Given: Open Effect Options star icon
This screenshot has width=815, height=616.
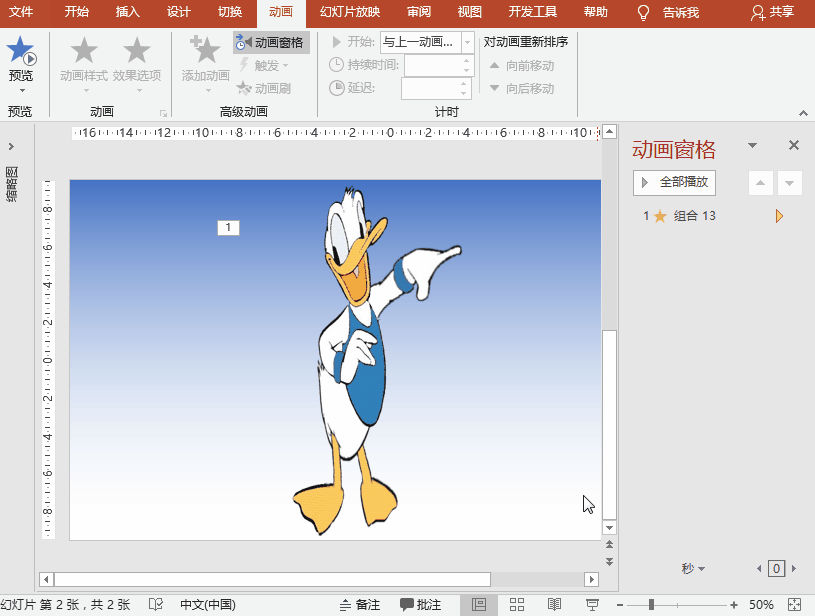Looking at the screenshot, I should click(x=137, y=50).
